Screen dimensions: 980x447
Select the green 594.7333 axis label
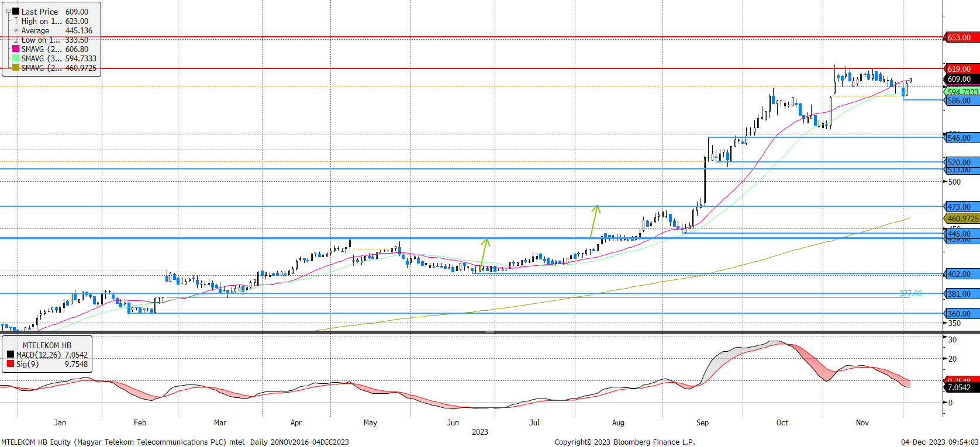[x=961, y=92]
